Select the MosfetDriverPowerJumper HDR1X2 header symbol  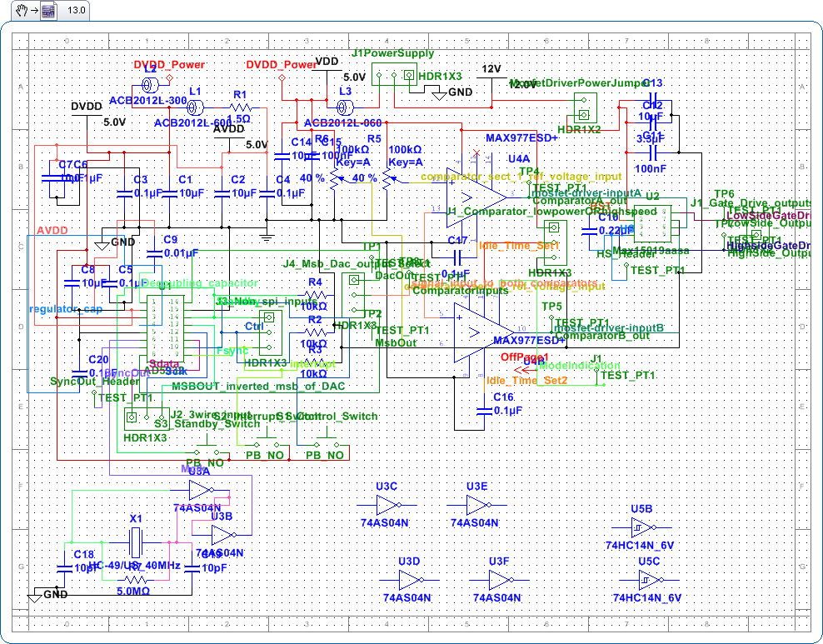(x=585, y=108)
